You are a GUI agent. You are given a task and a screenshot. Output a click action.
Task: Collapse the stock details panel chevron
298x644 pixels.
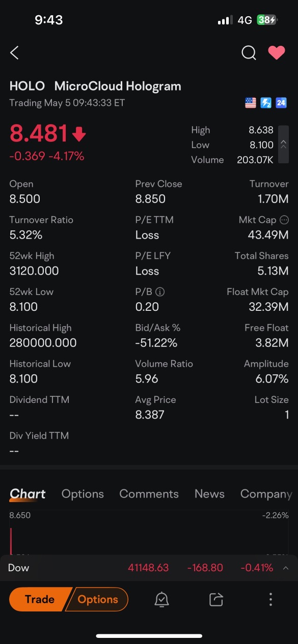coord(283,144)
